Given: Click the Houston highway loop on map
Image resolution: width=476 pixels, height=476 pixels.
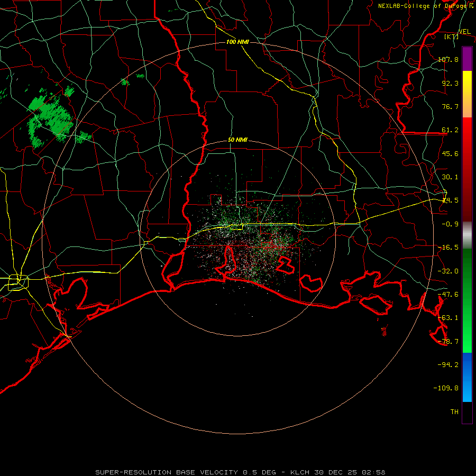Looking at the screenshot, I should tap(18, 282).
